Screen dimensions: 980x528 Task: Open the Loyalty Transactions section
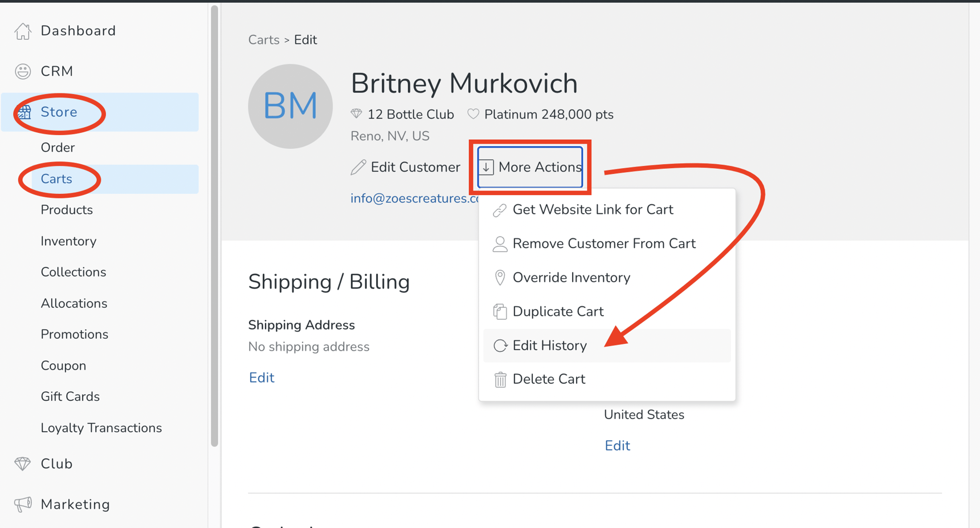click(101, 428)
